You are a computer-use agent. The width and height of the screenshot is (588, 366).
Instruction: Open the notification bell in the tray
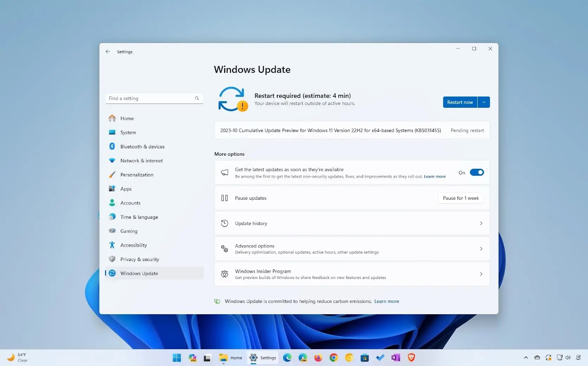point(578,358)
